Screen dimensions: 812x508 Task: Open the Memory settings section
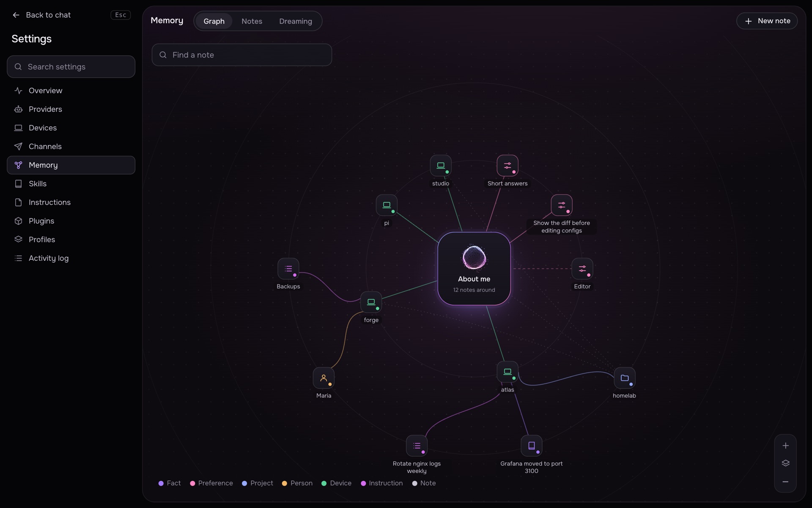click(71, 165)
